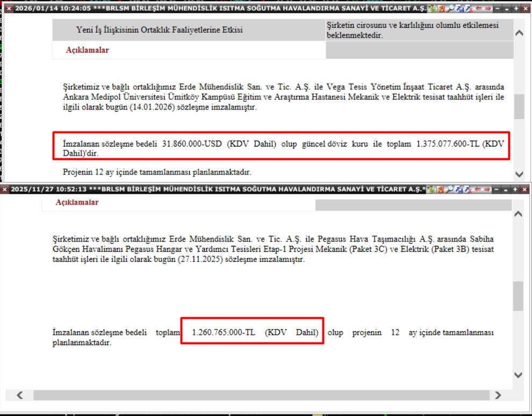The height and width of the screenshot is (416, 532).
Task: Click the right arrow of the horizontal scrollbar
Action: tap(498, 395)
